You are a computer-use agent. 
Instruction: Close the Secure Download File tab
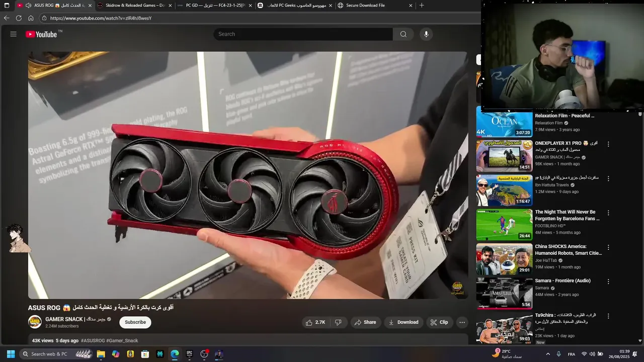(411, 6)
